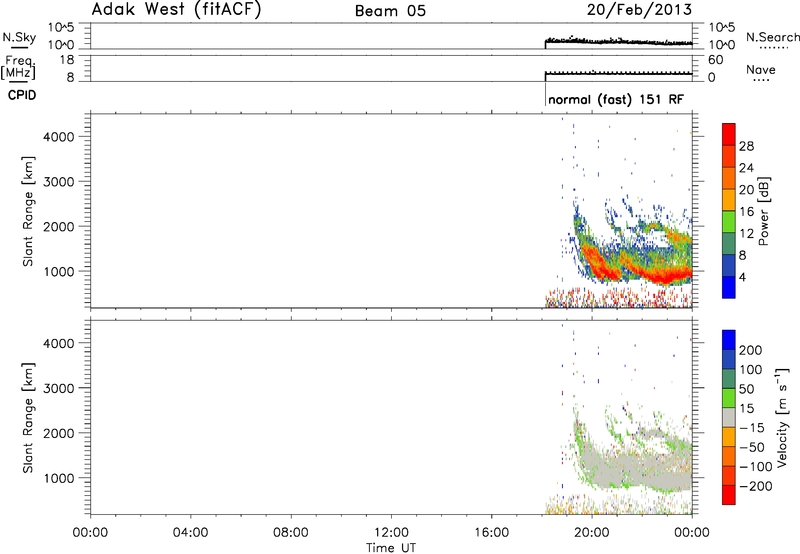Click "1000" on the velocity panel range axis
Image resolution: width=800 pixels, height=554 pixels.
coord(58,478)
